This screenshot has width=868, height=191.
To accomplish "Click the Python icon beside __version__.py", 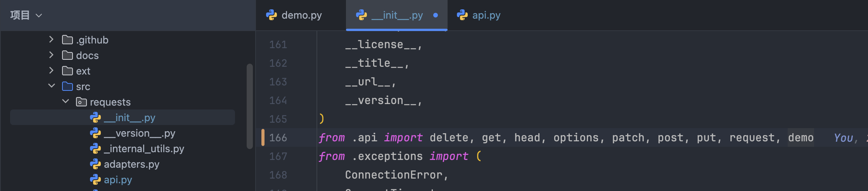I will coord(95,133).
